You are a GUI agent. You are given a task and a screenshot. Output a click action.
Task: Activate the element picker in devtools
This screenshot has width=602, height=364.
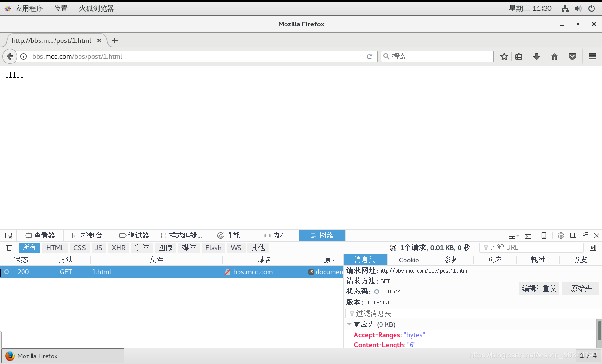(x=8, y=236)
